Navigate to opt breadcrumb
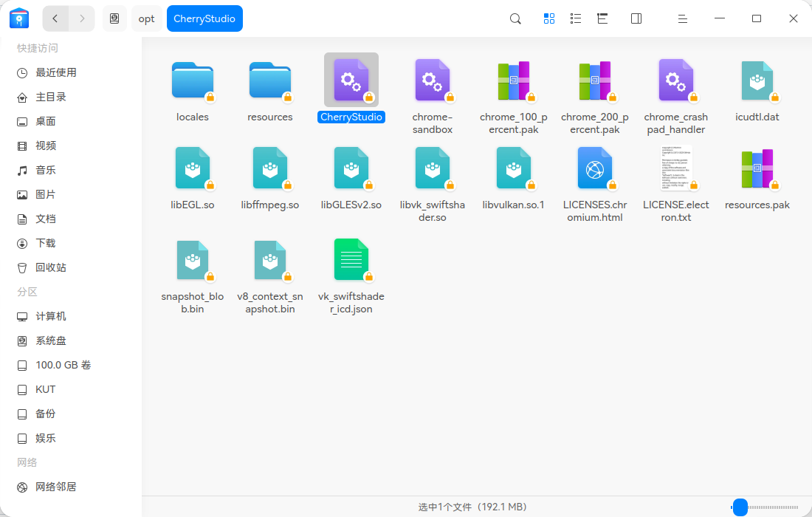812x517 pixels. 147,18
